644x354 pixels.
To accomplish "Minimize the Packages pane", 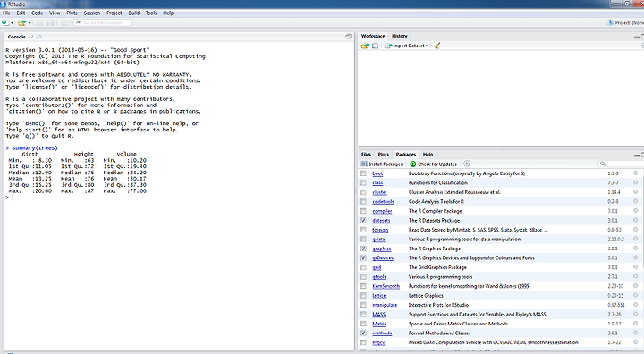I will click(x=637, y=155).
